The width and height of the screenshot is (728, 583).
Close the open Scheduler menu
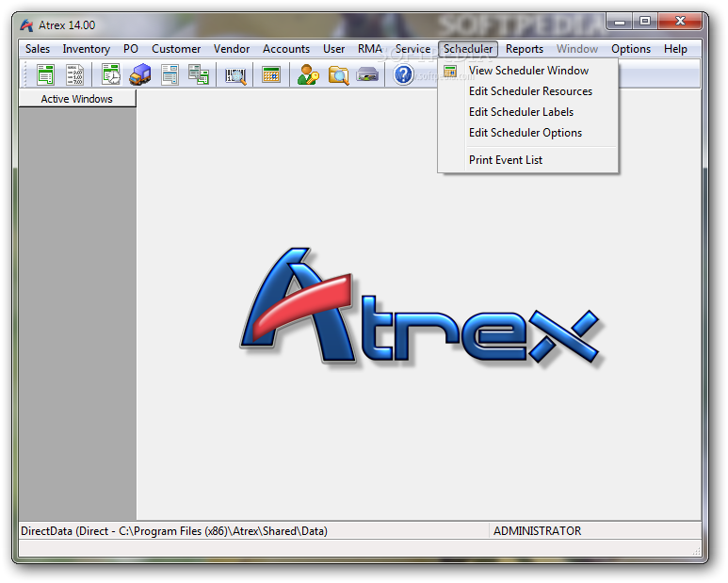pos(468,49)
